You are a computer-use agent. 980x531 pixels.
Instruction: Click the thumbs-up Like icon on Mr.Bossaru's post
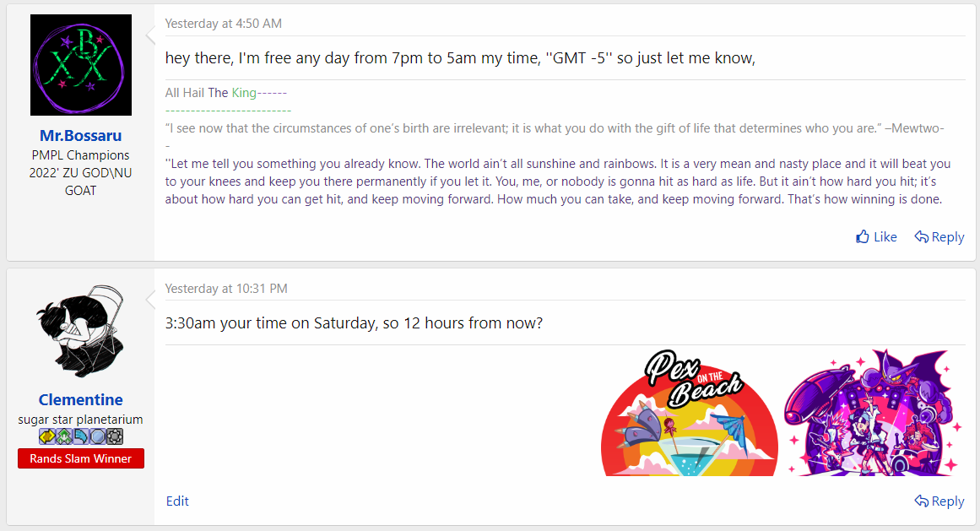tap(863, 237)
